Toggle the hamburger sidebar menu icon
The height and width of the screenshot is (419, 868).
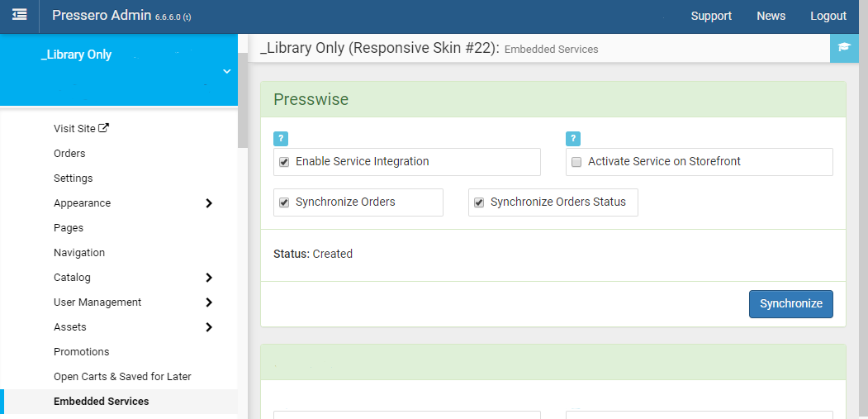(19, 15)
